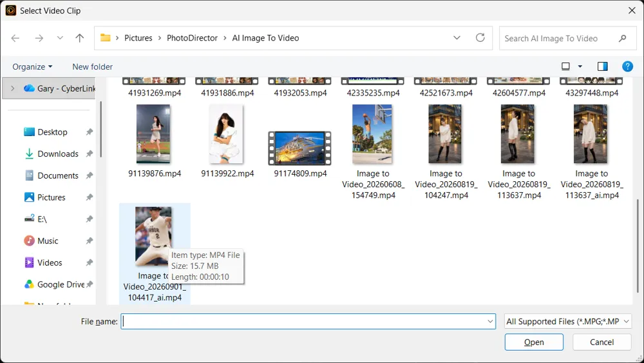644x363 pixels.
Task: Open Desktop in the sidebar
Action: pyautogui.click(x=52, y=132)
